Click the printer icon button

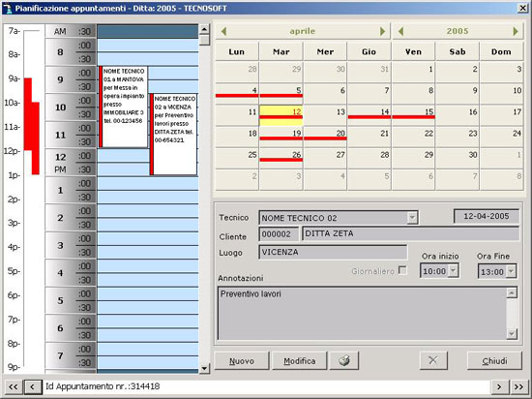tap(344, 360)
